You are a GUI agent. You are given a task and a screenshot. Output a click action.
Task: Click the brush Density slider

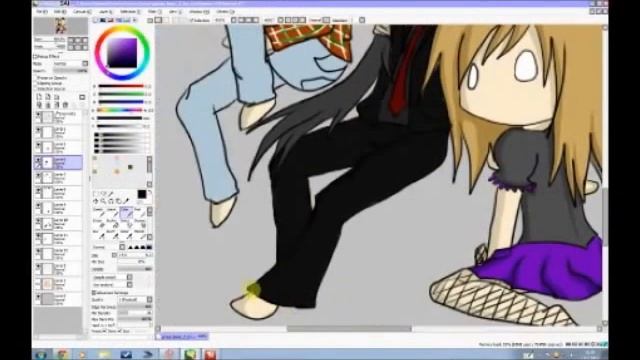(x=135, y=269)
